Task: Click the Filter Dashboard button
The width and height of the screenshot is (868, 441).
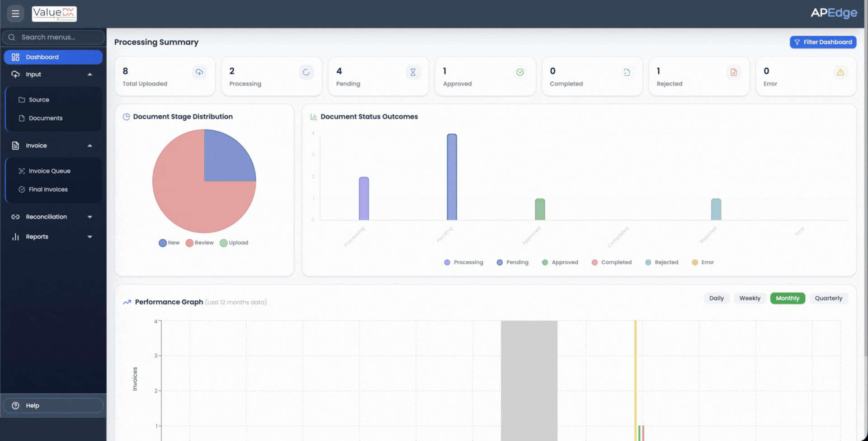Action: pyautogui.click(x=823, y=42)
